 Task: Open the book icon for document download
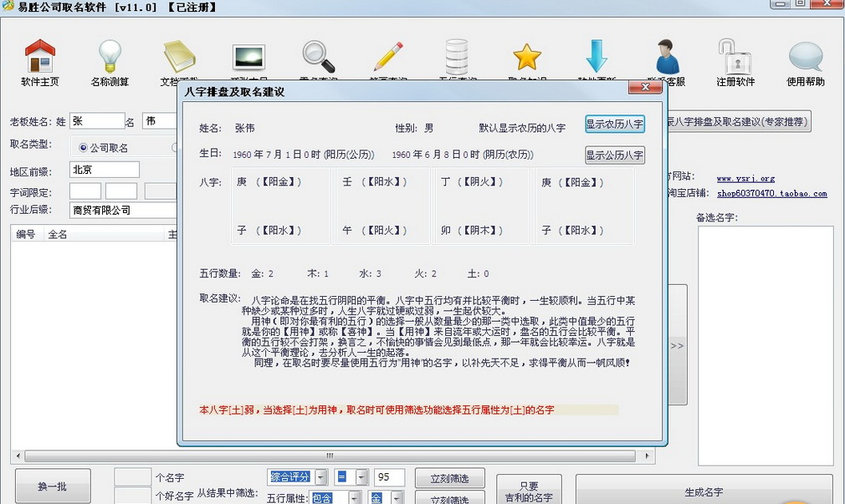click(x=179, y=57)
